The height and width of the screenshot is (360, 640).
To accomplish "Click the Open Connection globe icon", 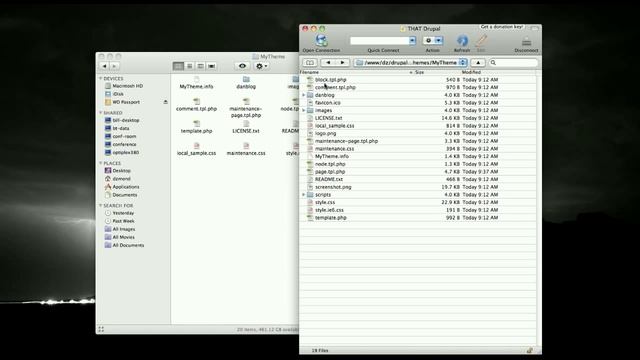I will tap(321, 40).
